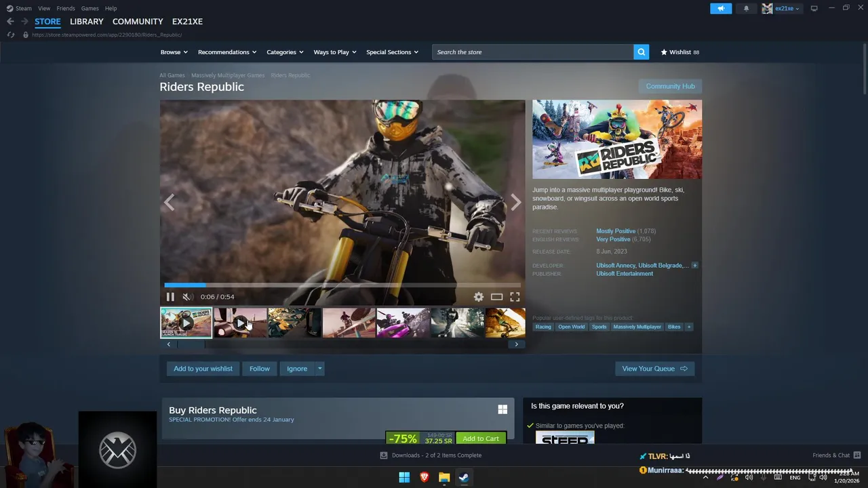
Task: Go back using the navigation back arrow
Action: click(10, 22)
